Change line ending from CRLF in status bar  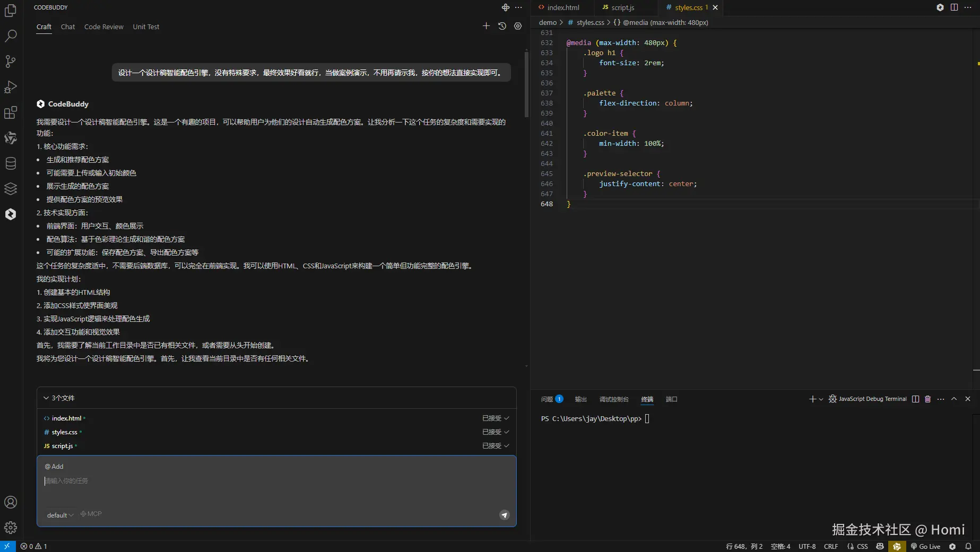tap(830, 546)
